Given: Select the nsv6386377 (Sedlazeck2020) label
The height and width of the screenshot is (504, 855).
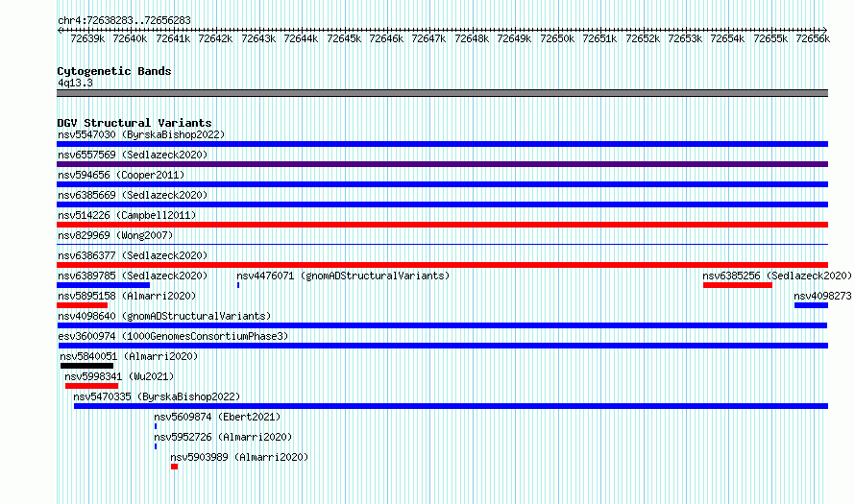Looking at the screenshot, I should pos(133,255).
